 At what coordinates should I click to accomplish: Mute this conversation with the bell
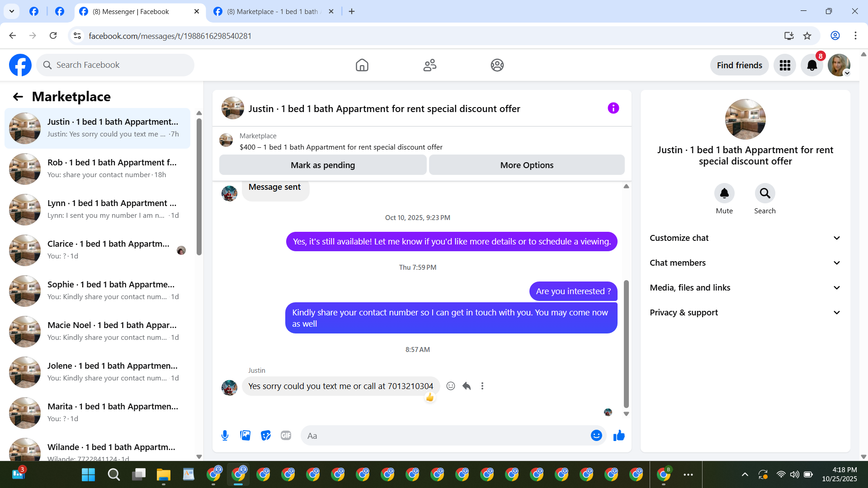(x=724, y=193)
